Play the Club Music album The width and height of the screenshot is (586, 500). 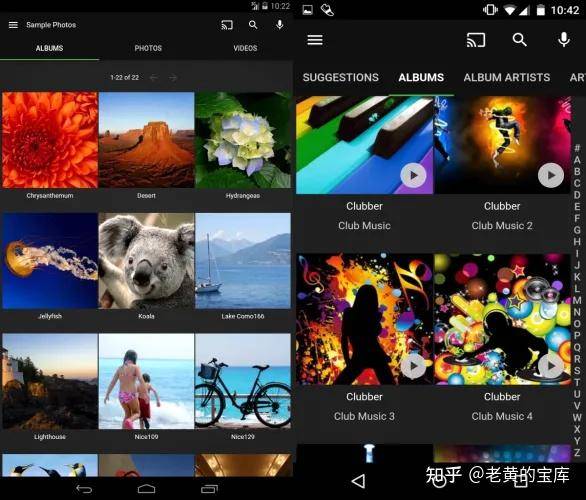tap(413, 175)
